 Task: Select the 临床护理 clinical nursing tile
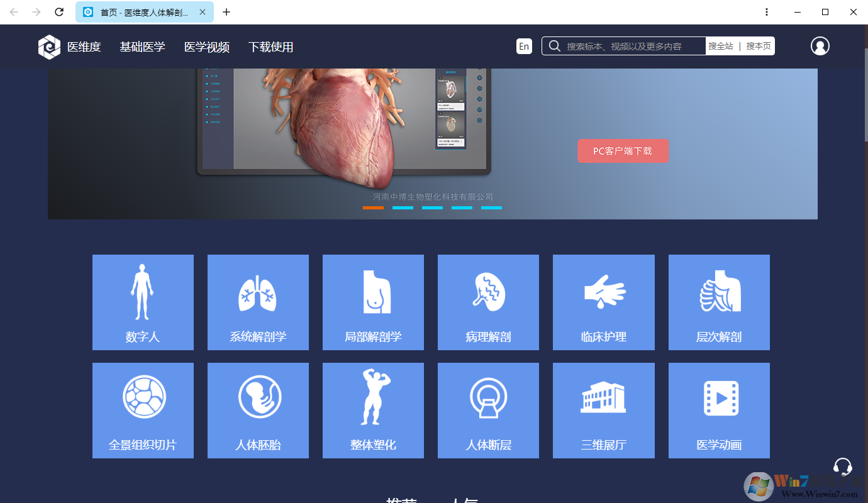point(603,302)
